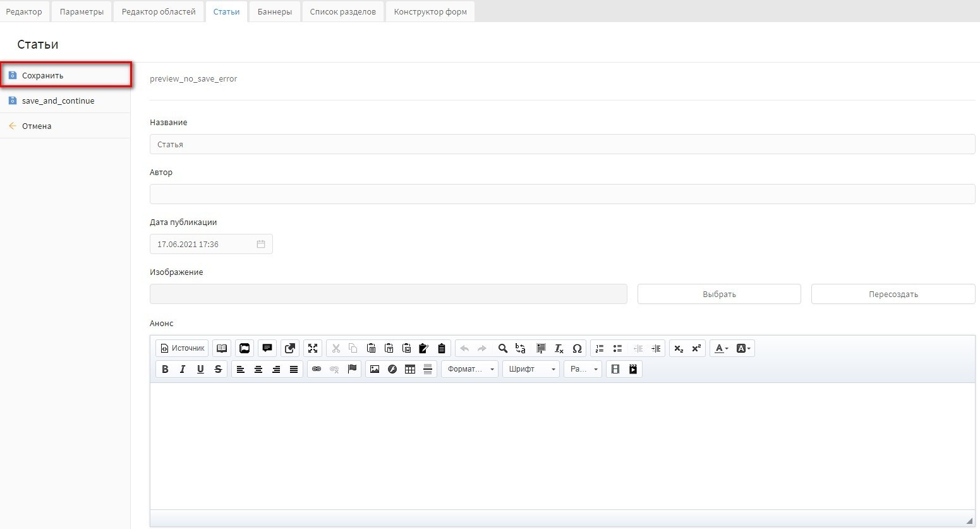The width and height of the screenshot is (980, 529).
Task: Maximize the editor to full screen
Action: click(x=313, y=348)
